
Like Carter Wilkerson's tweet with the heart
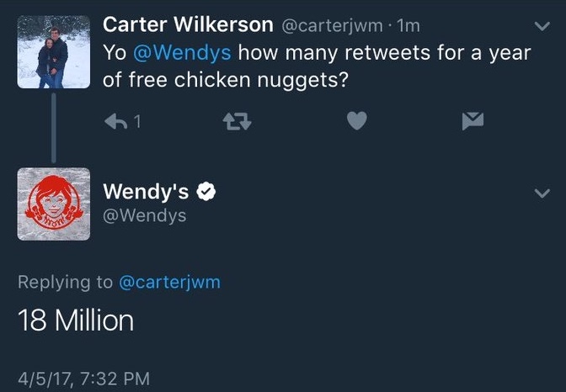(x=357, y=122)
